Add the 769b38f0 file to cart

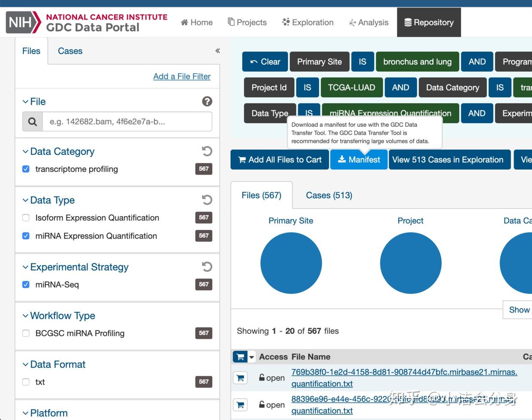point(240,378)
